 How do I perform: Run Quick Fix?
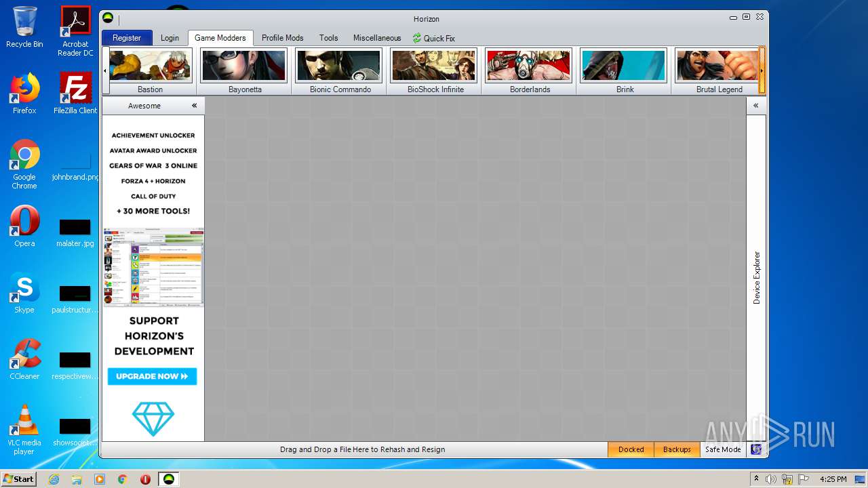point(434,39)
